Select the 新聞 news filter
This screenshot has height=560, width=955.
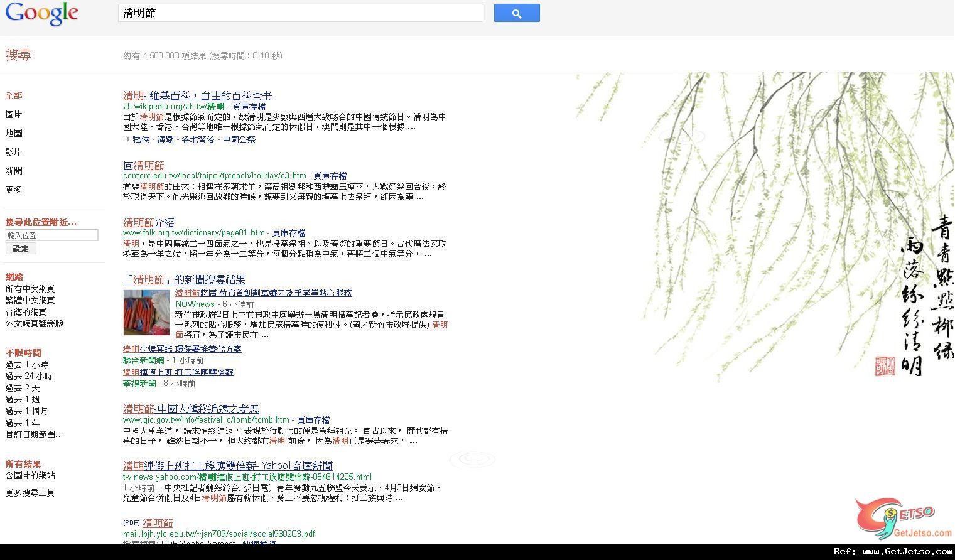[x=14, y=171]
